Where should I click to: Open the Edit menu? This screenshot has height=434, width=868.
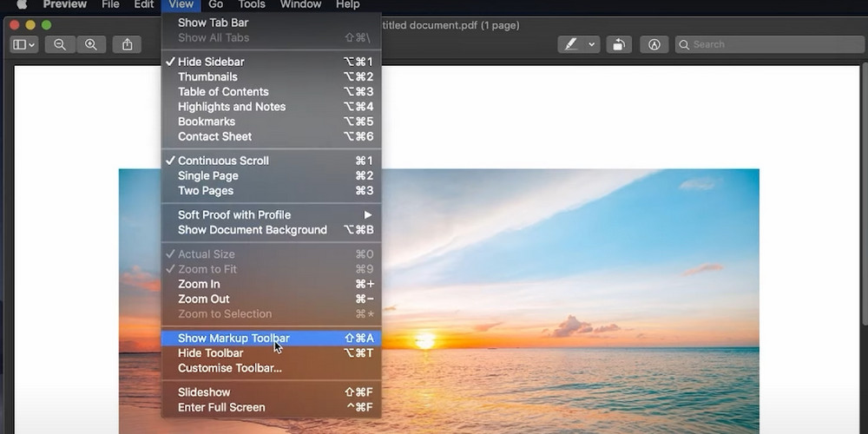[x=144, y=4]
